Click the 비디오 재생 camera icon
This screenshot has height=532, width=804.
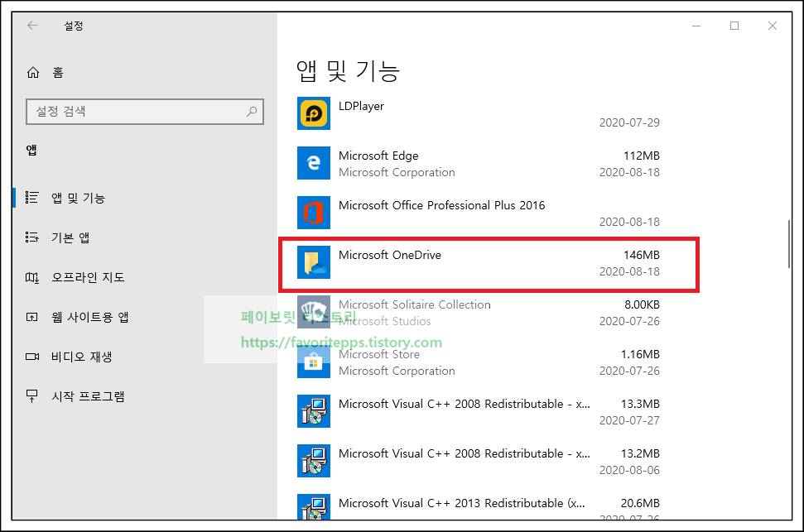click(31, 357)
